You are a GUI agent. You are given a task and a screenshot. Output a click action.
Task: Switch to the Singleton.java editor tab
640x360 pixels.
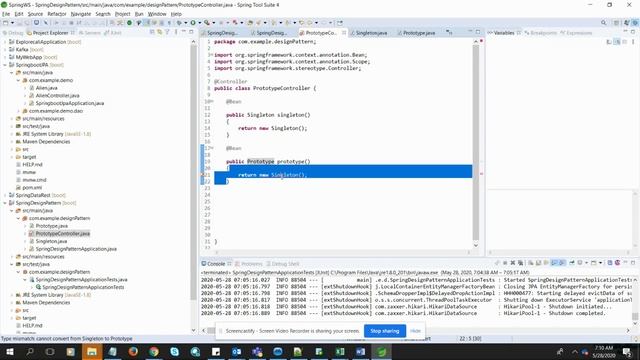[x=371, y=33]
